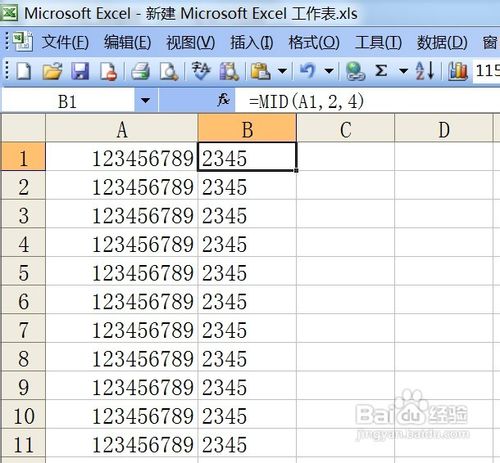Viewport: 500px width, 463px height.
Task: Select column C by its header
Action: point(345,129)
